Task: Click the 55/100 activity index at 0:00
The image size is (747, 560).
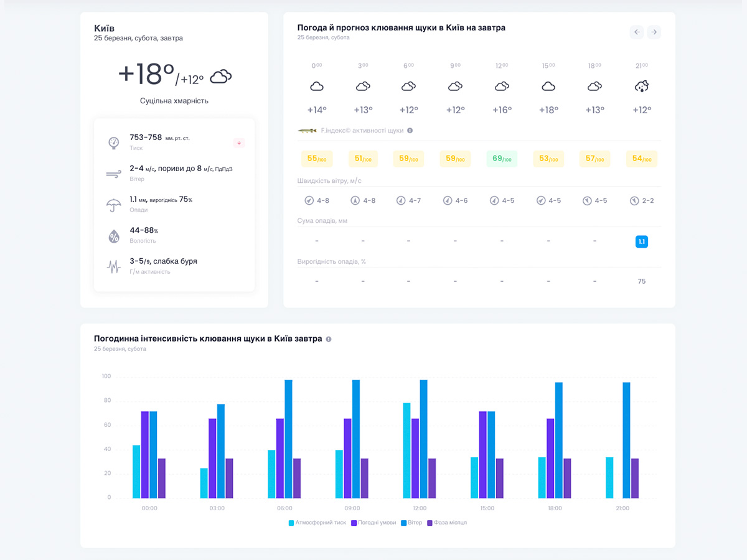Action: point(317,159)
